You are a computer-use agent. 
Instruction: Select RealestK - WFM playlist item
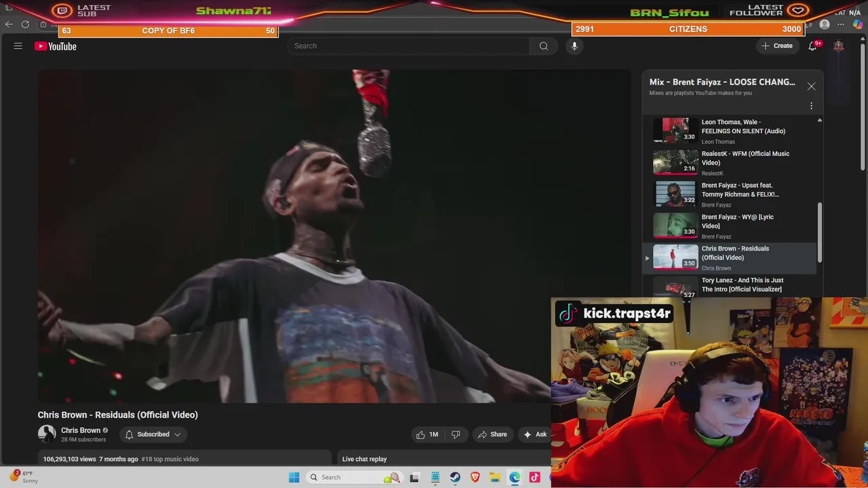tap(731, 163)
